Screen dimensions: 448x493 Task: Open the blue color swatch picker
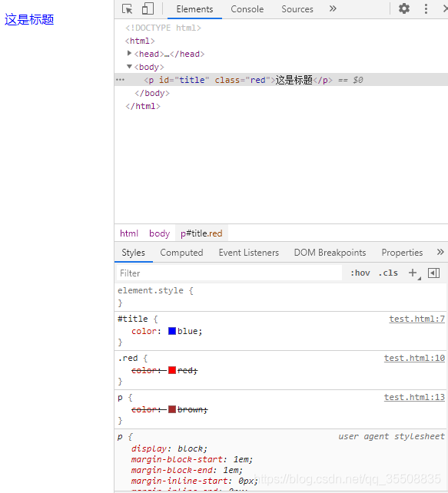point(172,331)
